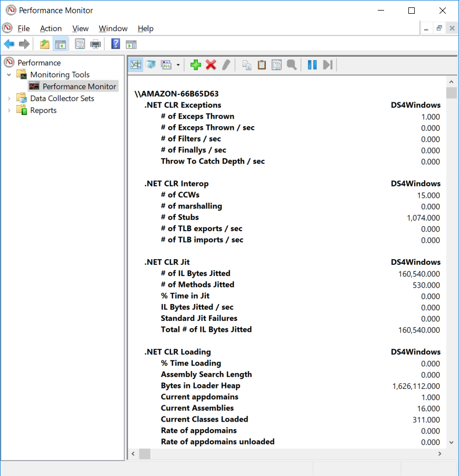
Task: Open the Action menu
Action: click(x=51, y=28)
